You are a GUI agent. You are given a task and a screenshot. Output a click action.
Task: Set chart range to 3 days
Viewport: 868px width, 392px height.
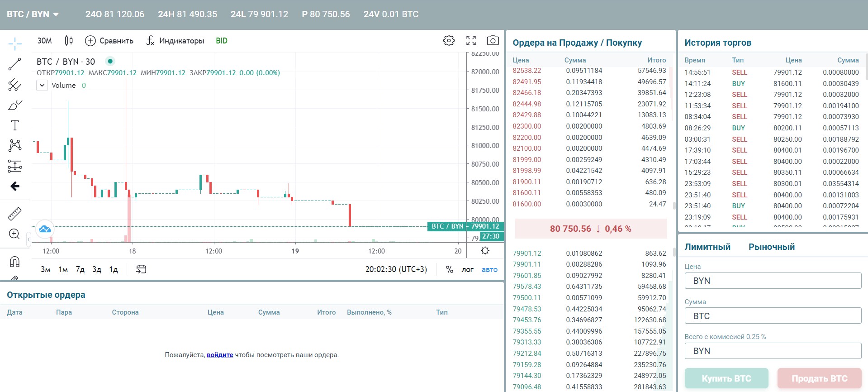pyautogui.click(x=97, y=269)
